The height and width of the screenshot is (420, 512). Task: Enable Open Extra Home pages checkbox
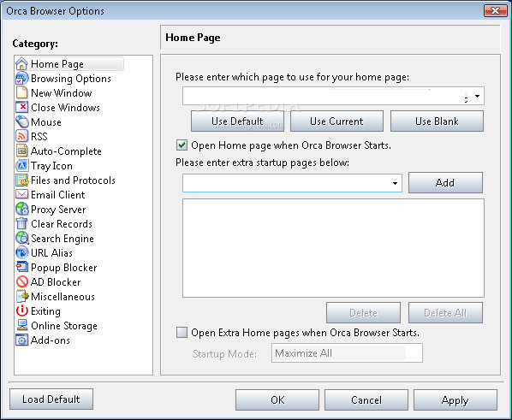pyautogui.click(x=182, y=333)
